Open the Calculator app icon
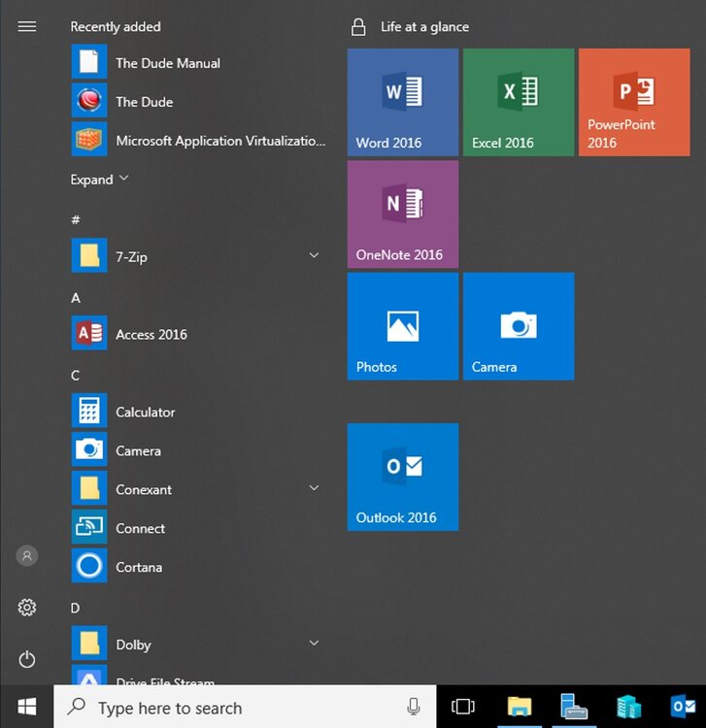 click(89, 411)
